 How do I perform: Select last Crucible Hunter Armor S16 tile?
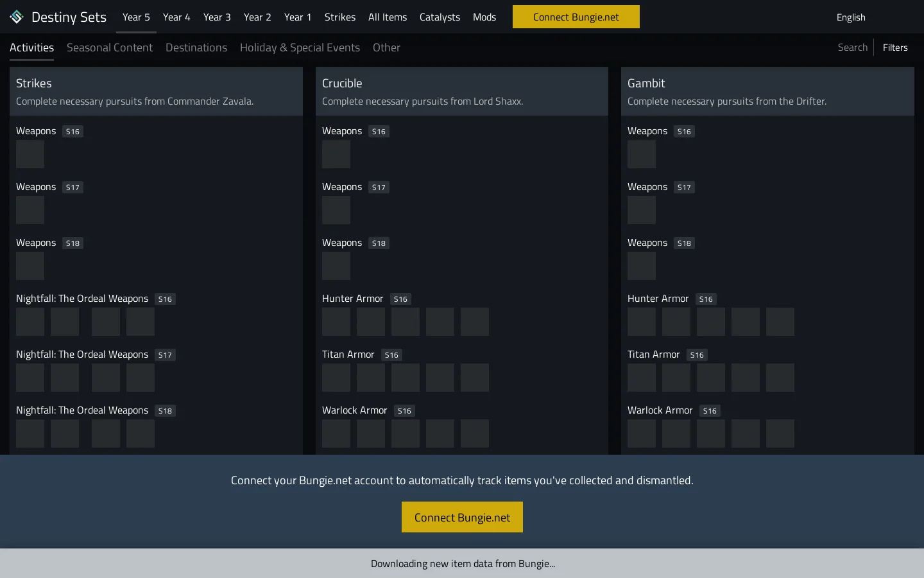click(475, 322)
